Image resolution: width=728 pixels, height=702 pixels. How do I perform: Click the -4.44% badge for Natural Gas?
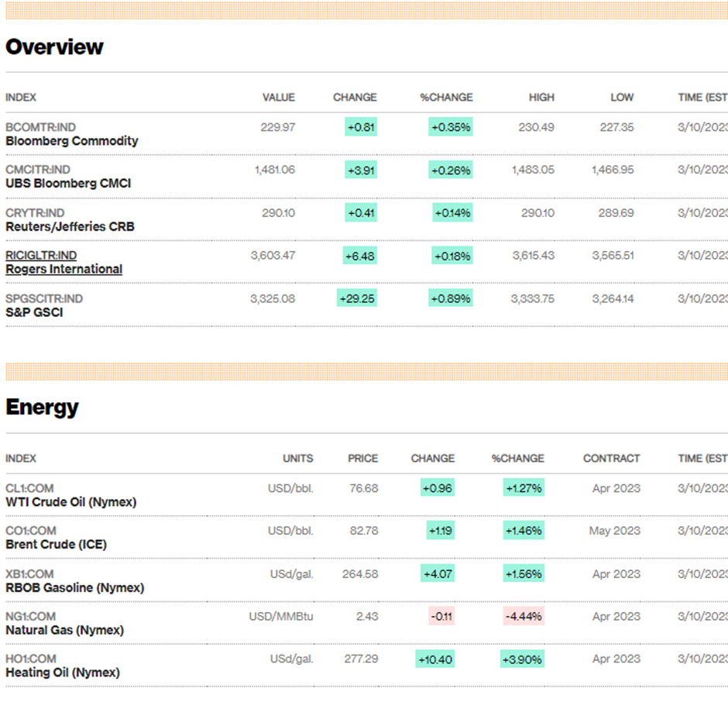(524, 616)
